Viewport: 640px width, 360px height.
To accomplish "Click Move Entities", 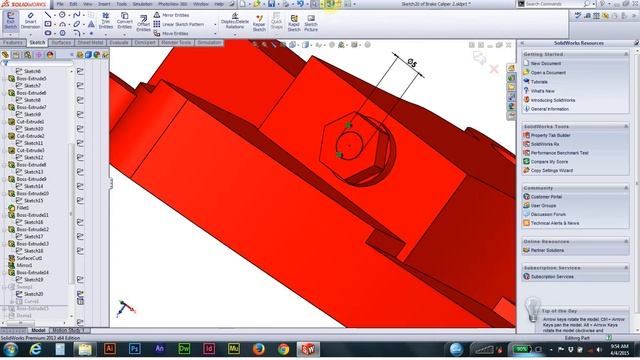I will (171, 33).
